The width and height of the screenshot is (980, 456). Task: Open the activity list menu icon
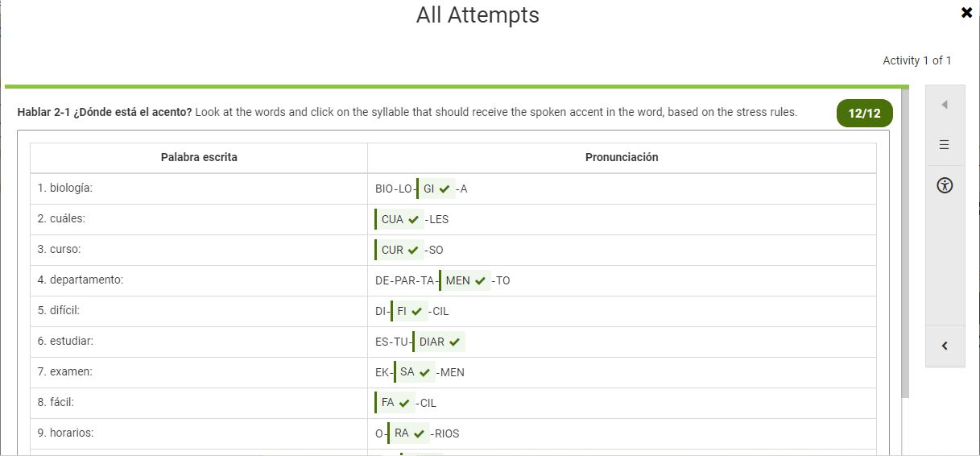click(945, 145)
